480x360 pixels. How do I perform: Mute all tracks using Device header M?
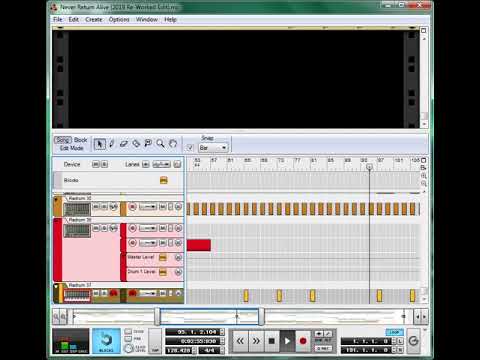pyautogui.click(x=96, y=164)
